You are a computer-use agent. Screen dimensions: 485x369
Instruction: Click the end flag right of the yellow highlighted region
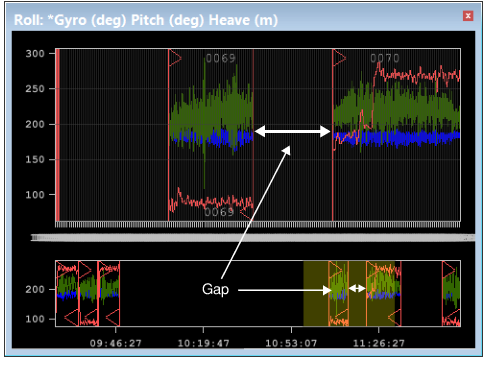[x=395, y=317]
